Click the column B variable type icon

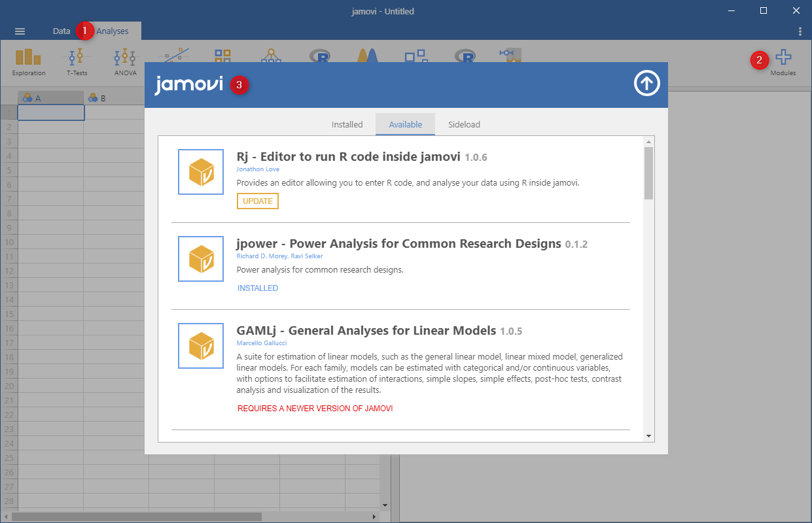point(93,98)
